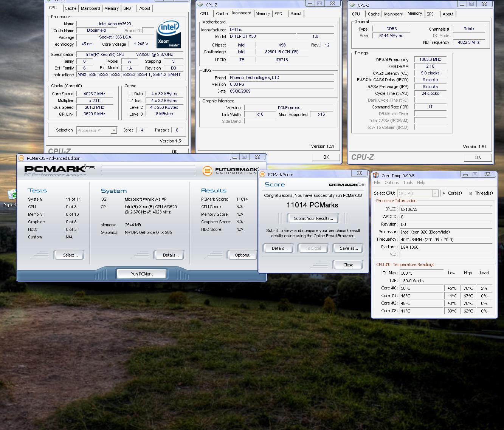Click the CPU-Z Mainboard window title icon

click(x=200, y=5)
